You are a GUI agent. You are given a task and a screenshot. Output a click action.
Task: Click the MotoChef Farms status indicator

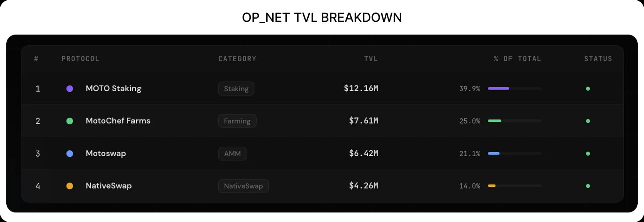(588, 121)
